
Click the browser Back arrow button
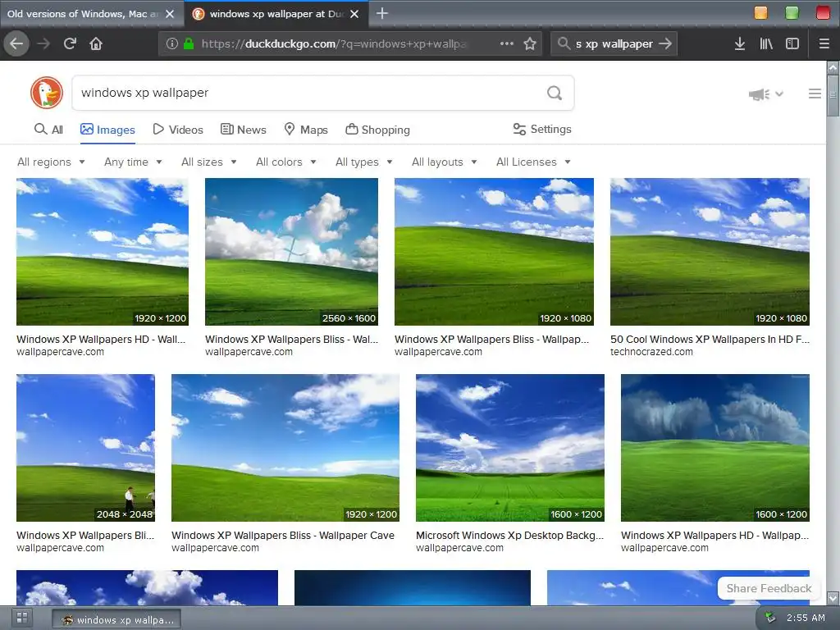(16, 43)
